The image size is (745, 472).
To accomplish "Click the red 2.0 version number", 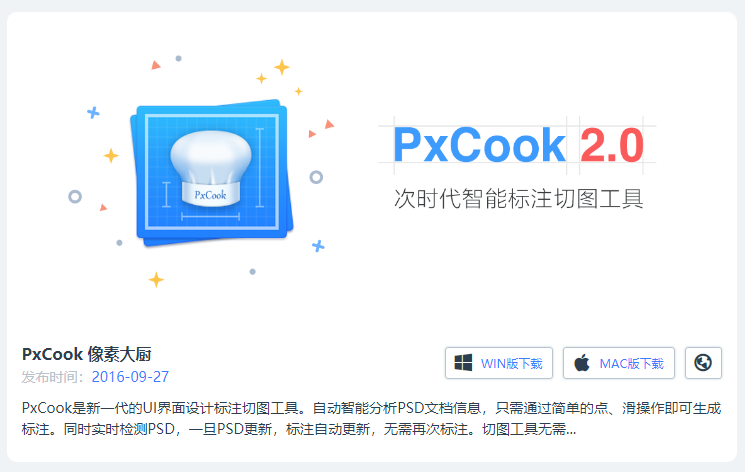I will tap(611, 145).
